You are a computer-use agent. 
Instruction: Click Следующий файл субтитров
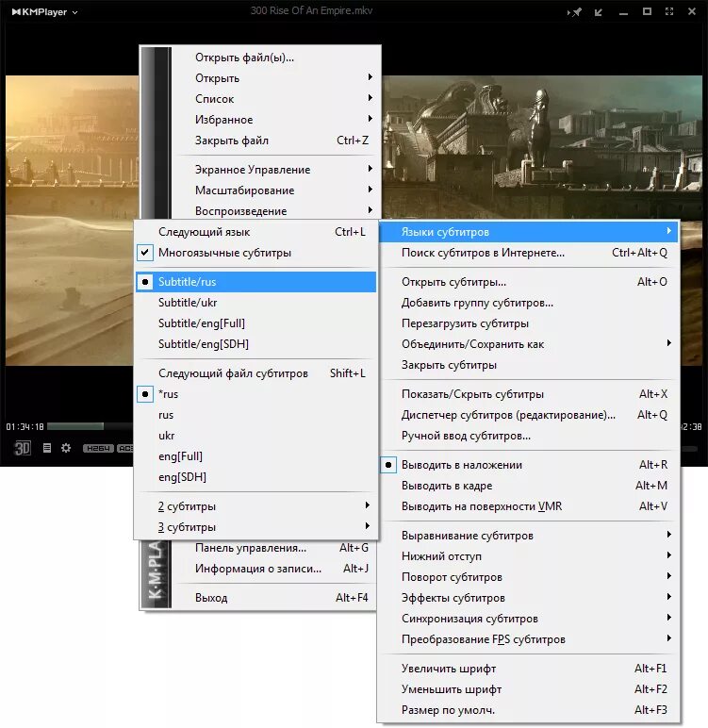click(x=255, y=373)
